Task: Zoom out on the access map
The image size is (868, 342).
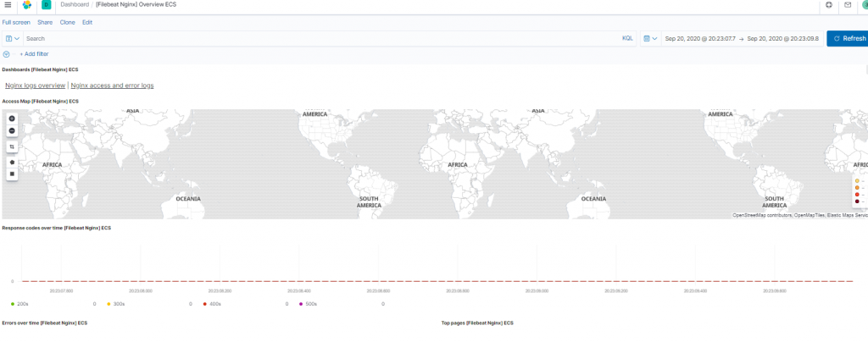Action: pos(12,131)
